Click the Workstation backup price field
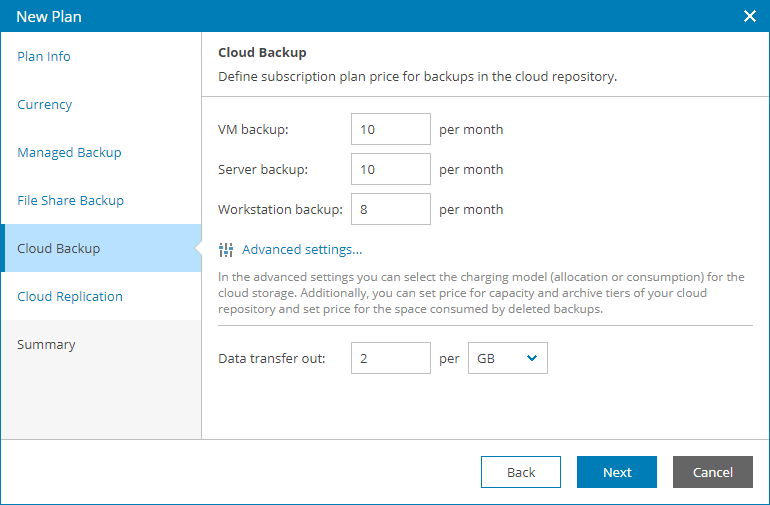 tap(390, 209)
